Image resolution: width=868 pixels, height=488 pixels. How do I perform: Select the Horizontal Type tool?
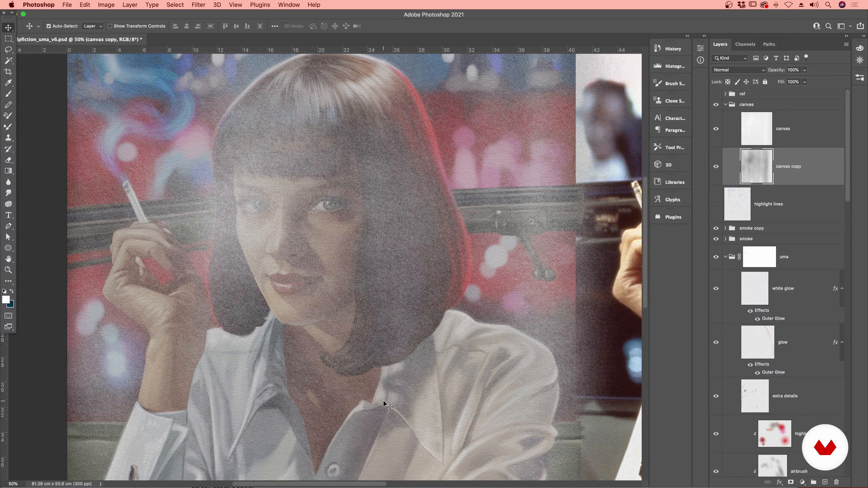pos(8,215)
